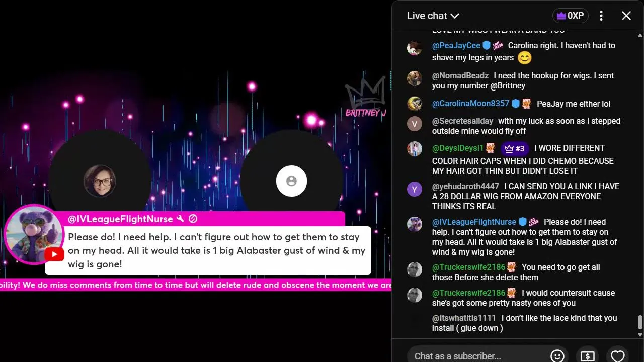Open the chat three-dot options menu

click(x=601, y=16)
